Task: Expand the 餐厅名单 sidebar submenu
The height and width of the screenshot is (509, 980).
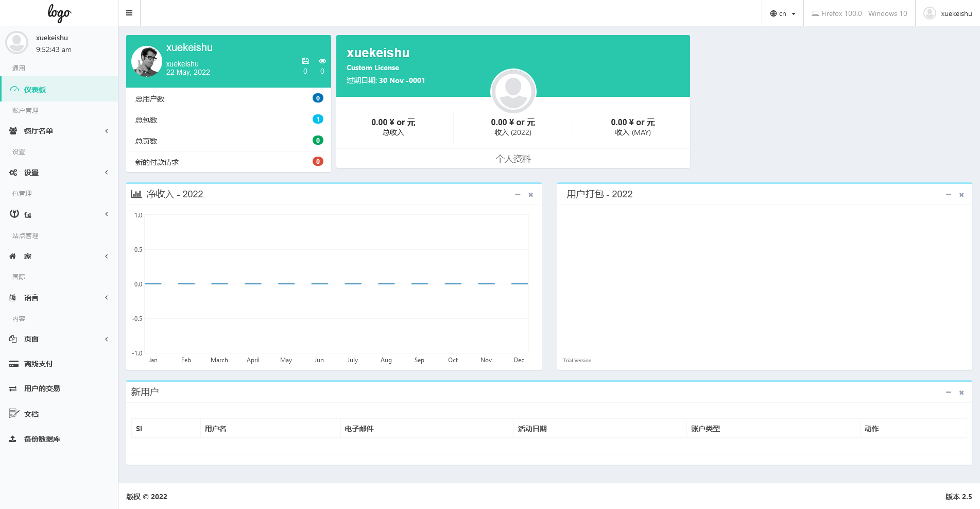Action: [x=59, y=131]
